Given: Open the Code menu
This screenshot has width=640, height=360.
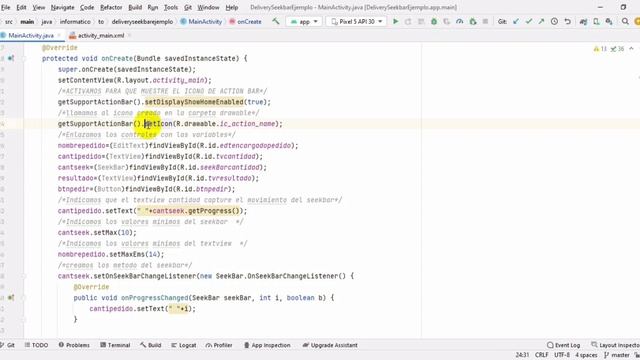Looking at the screenshot, I should click(x=87, y=7).
